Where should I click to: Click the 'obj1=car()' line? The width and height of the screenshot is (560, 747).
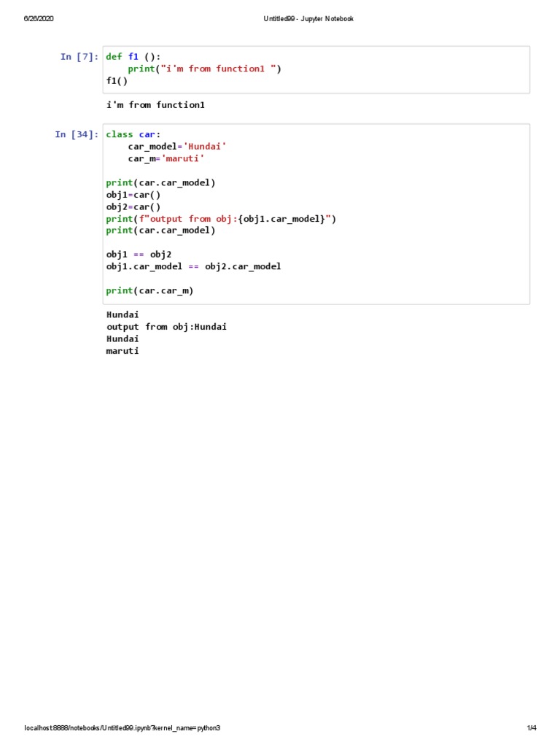coord(133,194)
